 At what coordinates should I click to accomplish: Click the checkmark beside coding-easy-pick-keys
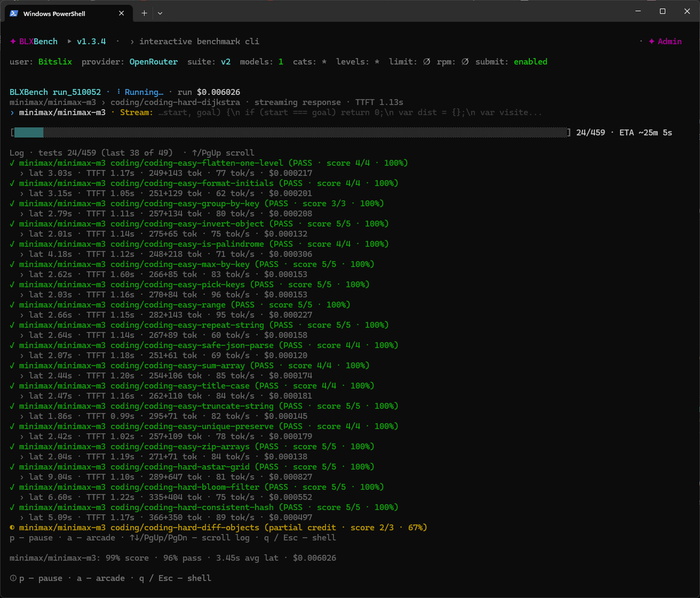[12, 284]
